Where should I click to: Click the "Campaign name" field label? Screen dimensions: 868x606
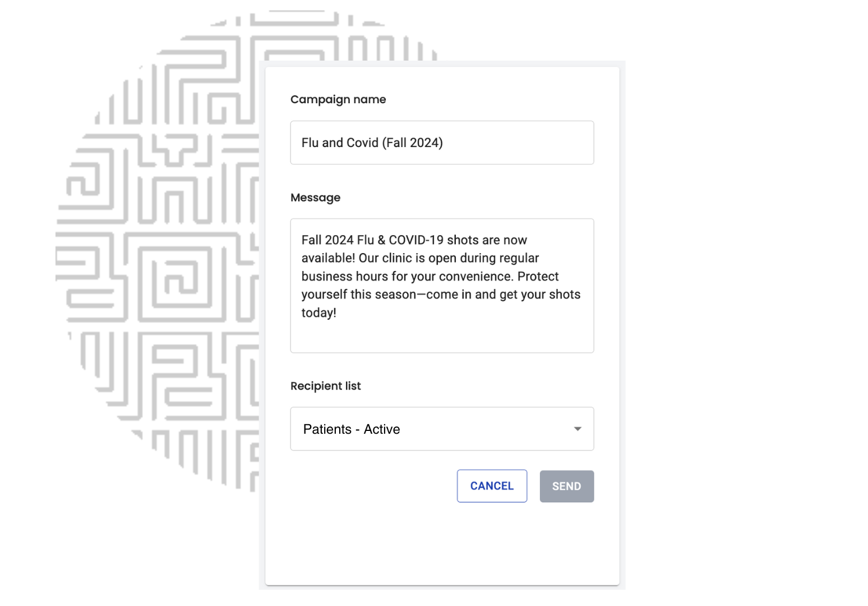[338, 99]
